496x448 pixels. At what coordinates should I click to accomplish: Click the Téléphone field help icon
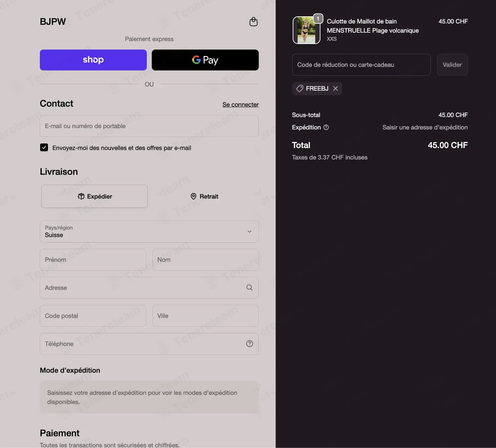click(x=250, y=344)
